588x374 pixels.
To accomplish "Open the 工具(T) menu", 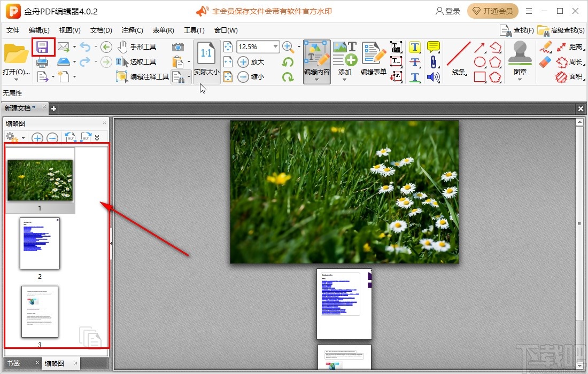I will [x=194, y=30].
